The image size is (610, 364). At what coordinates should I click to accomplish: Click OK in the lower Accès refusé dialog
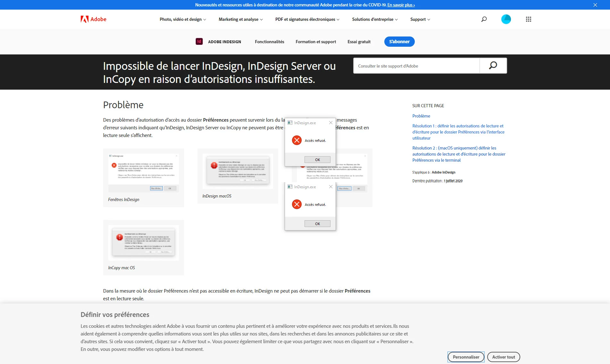click(317, 223)
